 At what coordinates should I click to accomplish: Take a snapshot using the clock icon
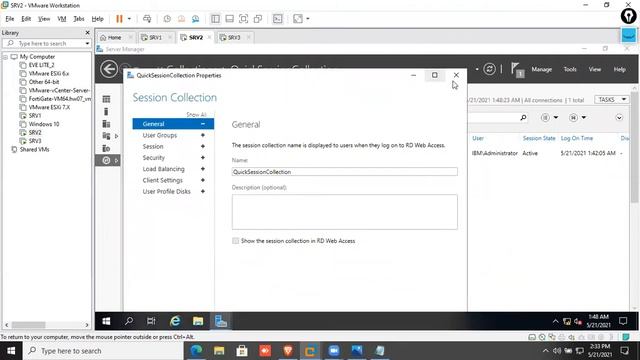(x=167, y=19)
